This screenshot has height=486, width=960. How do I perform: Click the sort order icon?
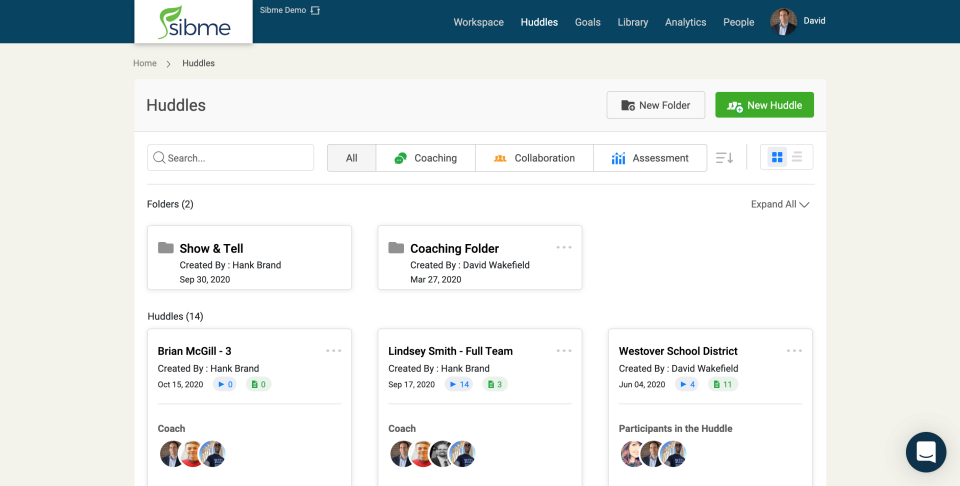[x=725, y=158]
